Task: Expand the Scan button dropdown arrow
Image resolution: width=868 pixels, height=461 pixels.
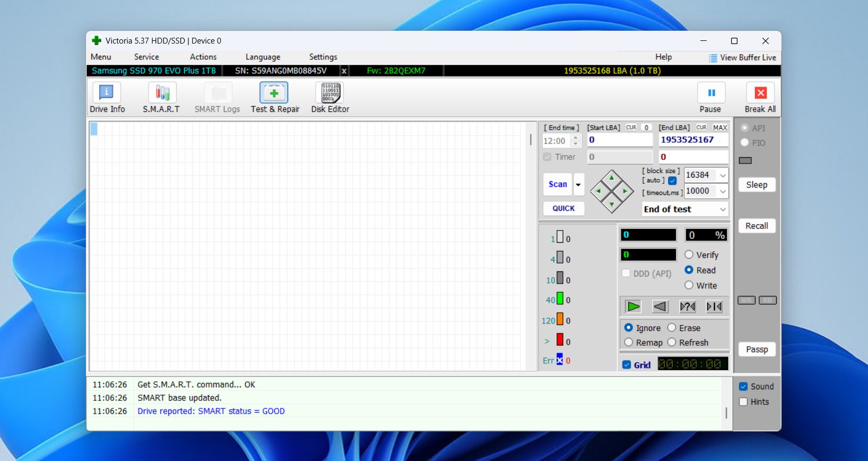Action: click(x=578, y=184)
